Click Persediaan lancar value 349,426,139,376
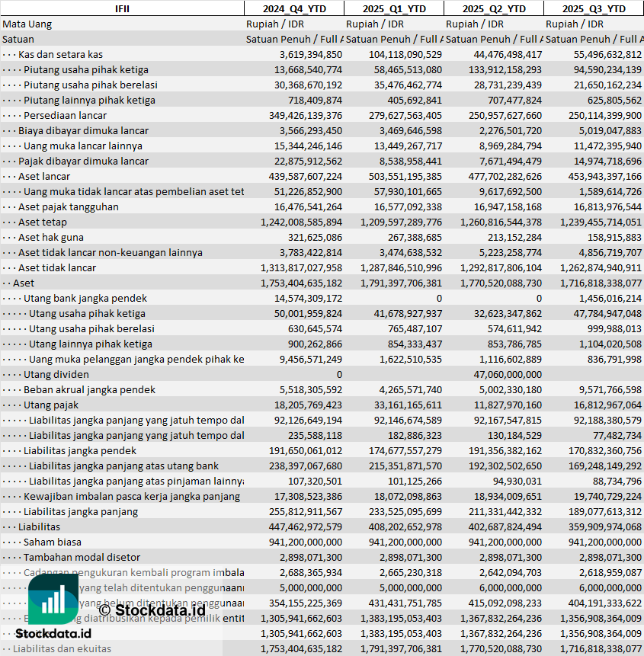Viewport: 644px width, 656px height. point(306,116)
